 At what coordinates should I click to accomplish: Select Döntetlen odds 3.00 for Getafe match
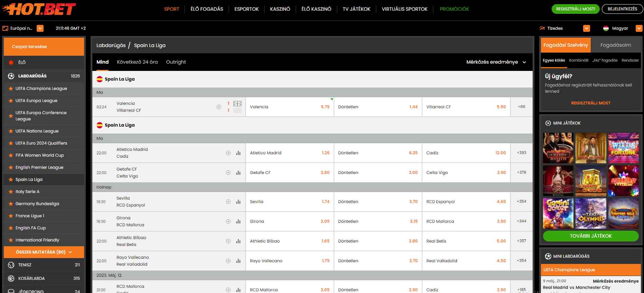(378, 173)
